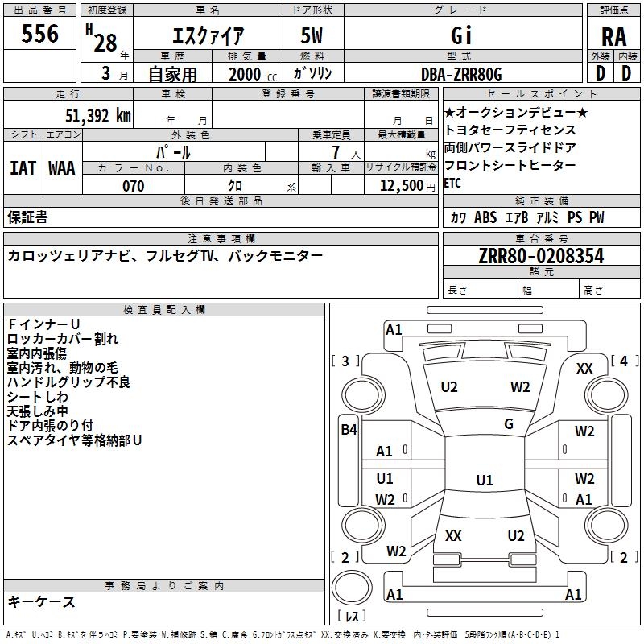Select exterior color パール

click(173, 152)
